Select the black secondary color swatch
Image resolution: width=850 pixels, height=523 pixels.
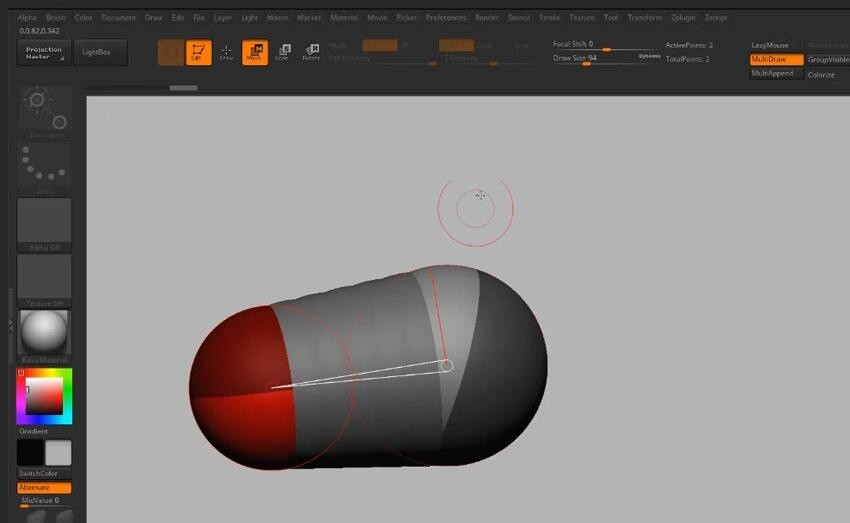(x=30, y=453)
